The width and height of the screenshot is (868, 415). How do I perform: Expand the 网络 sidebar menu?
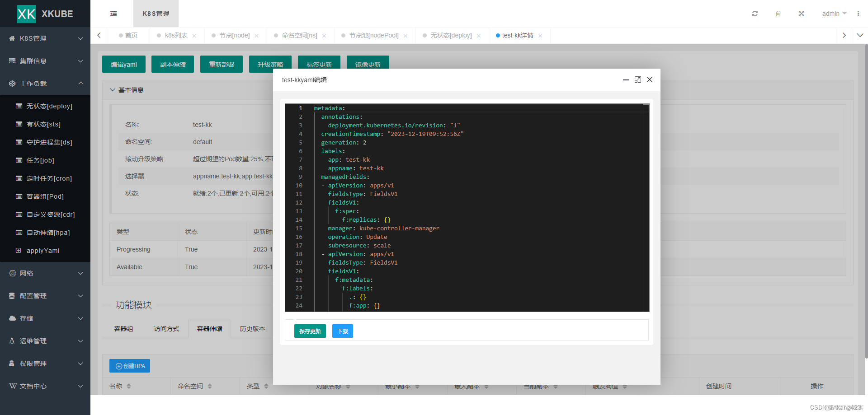(45, 273)
